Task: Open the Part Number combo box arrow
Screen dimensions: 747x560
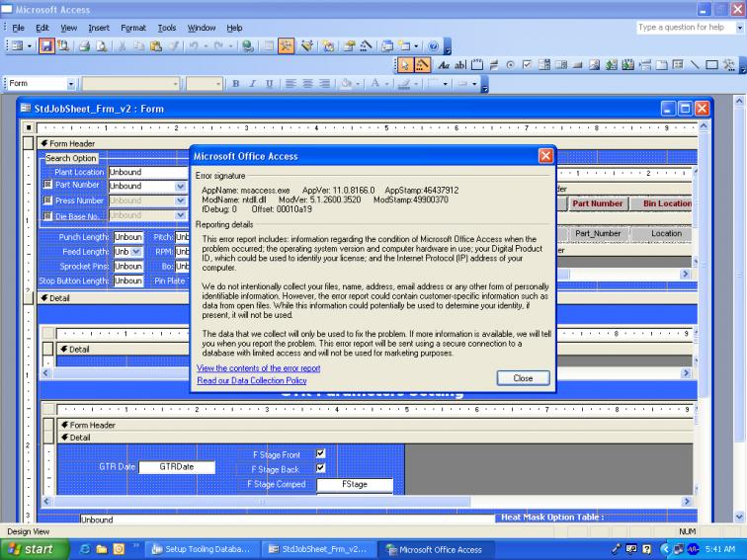Action: click(x=181, y=187)
